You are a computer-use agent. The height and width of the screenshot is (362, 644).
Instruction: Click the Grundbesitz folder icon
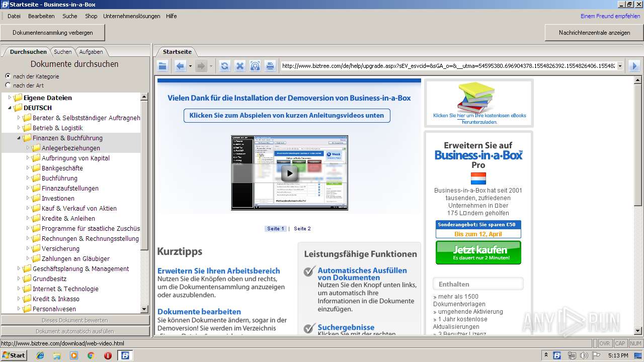[x=27, y=279]
